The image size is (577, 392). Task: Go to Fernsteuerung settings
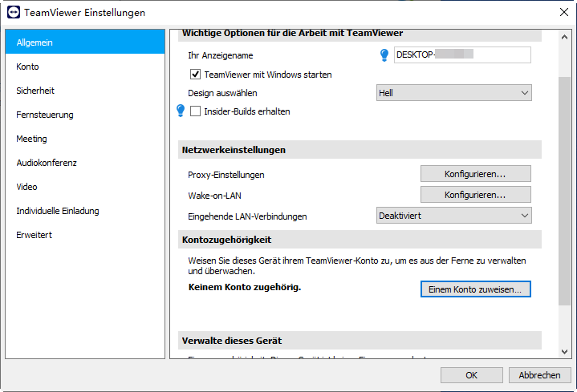point(85,115)
